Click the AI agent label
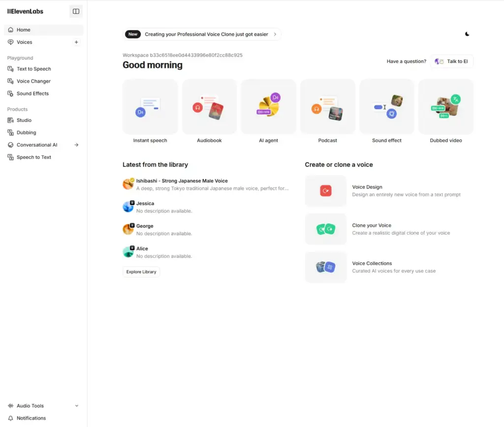The height and width of the screenshot is (427, 504). tap(268, 140)
